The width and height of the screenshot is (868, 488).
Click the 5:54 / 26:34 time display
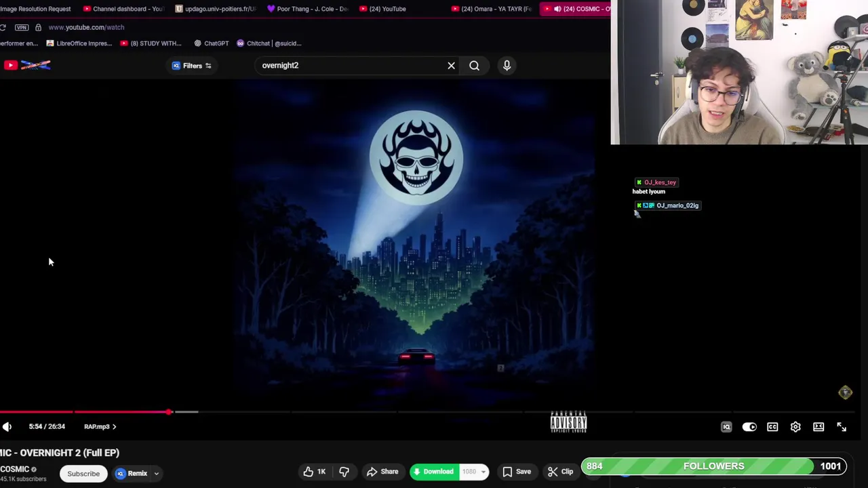tap(47, 426)
